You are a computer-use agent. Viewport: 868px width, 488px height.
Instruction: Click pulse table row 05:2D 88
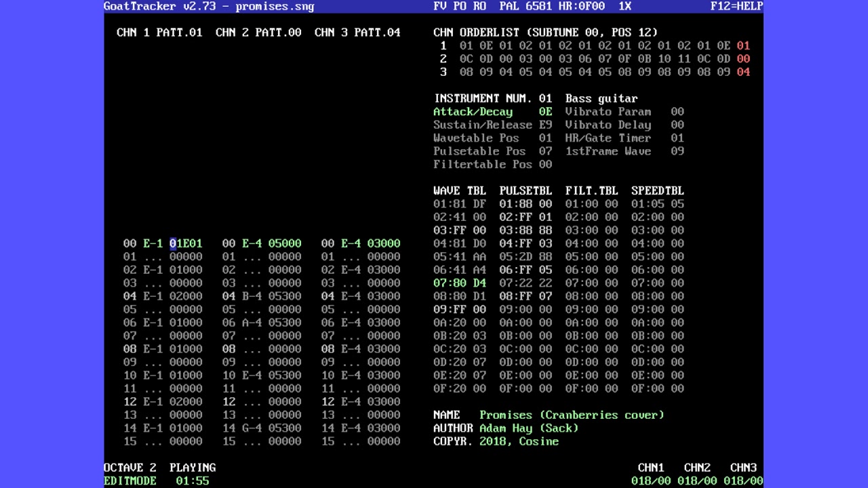526,257
